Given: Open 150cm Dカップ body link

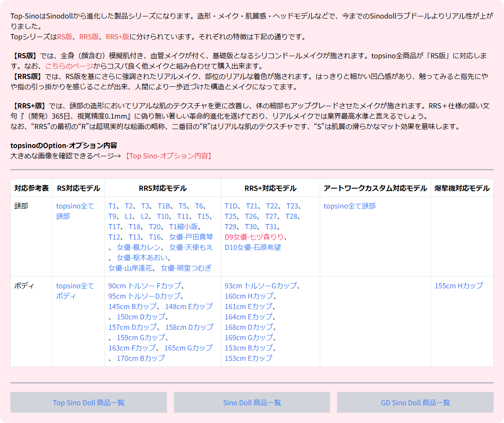Looking at the screenshot, I should coord(141,317).
